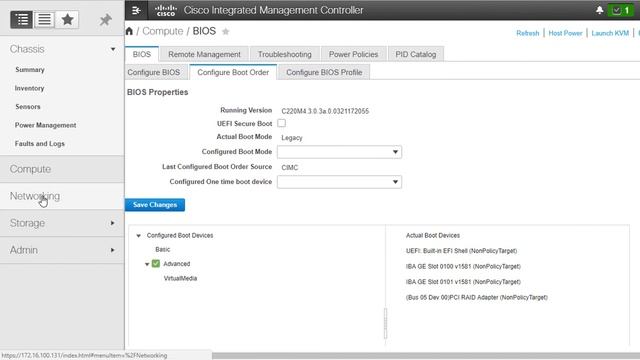Select Admin in the sidebar

(x=62, y=250)
